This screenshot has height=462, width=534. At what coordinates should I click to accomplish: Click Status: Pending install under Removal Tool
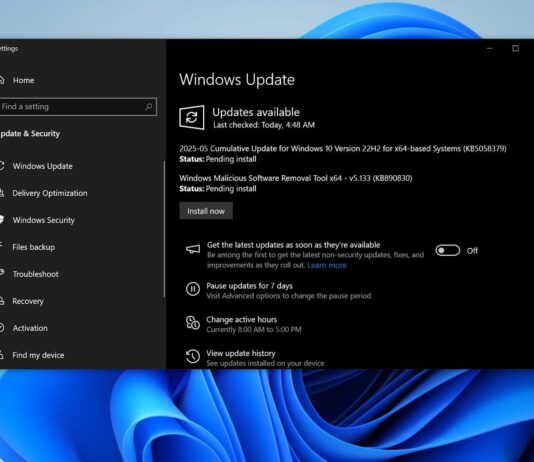coord(218,189)
